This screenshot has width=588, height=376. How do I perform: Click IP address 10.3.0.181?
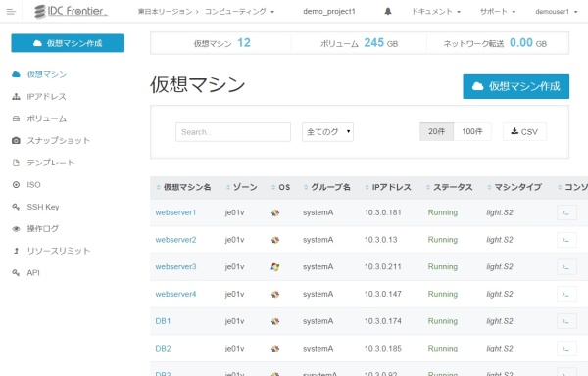coord(382,212)
